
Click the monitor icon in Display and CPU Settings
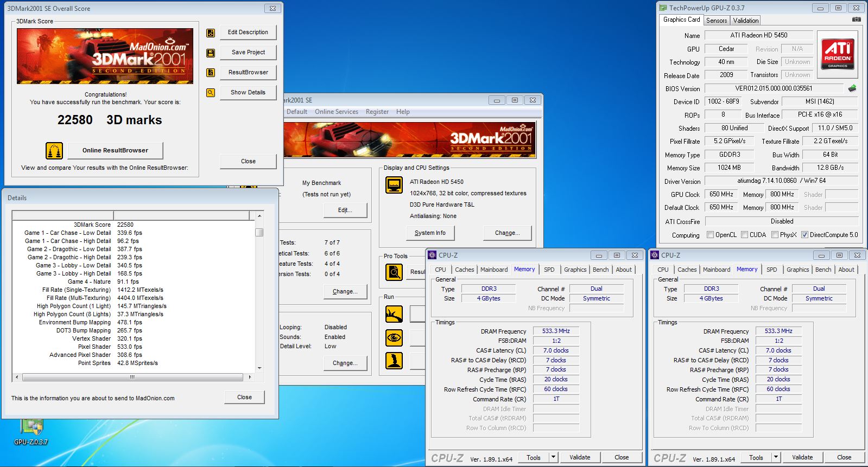[394, 185]
